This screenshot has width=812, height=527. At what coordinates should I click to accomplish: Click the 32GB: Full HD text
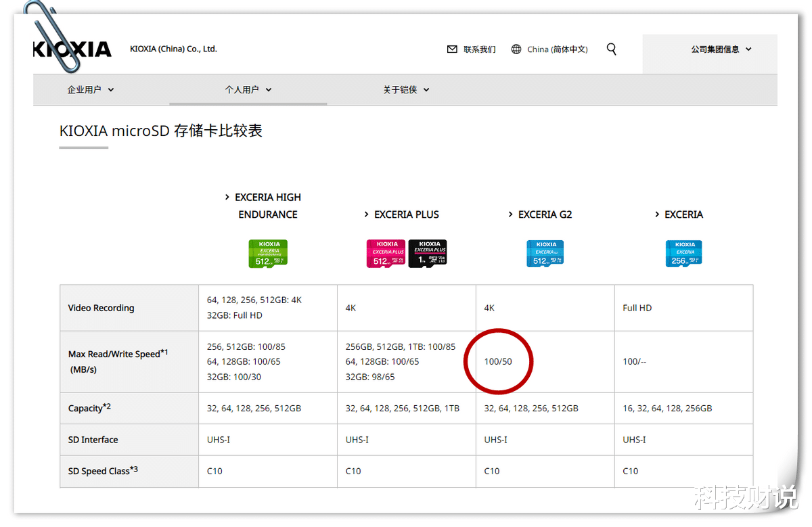[x=235, y=315]
